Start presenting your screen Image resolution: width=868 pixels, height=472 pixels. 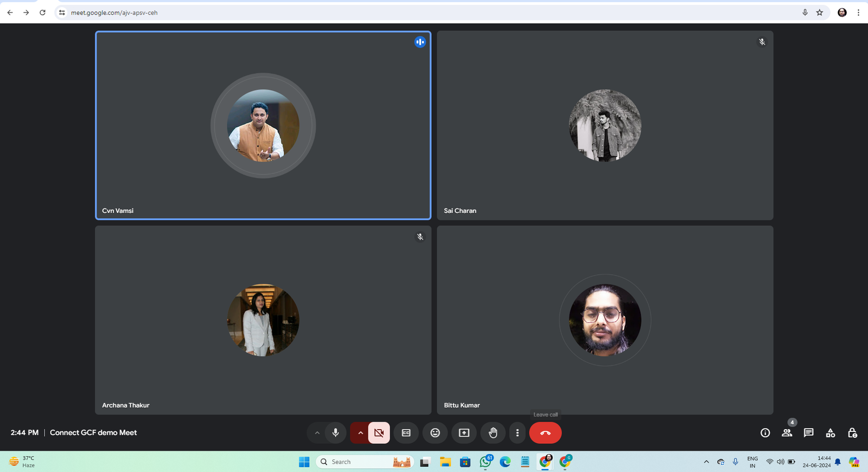(x=464, y=433)
